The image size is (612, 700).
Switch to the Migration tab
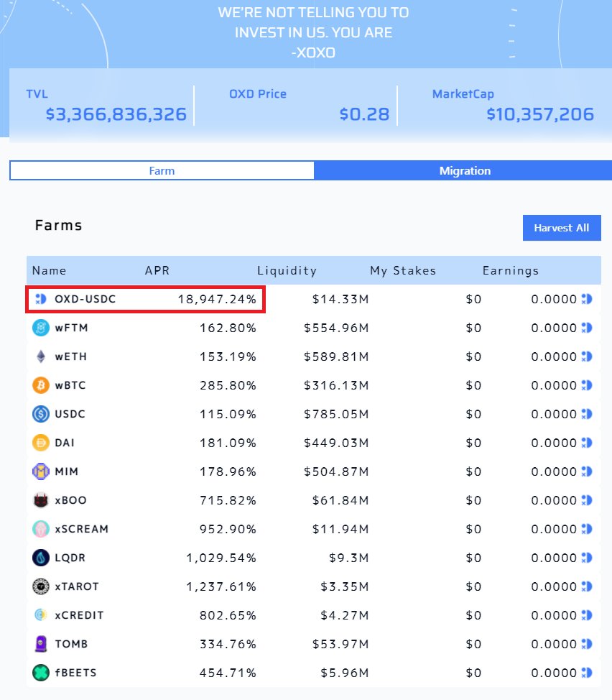coord(463,170)
